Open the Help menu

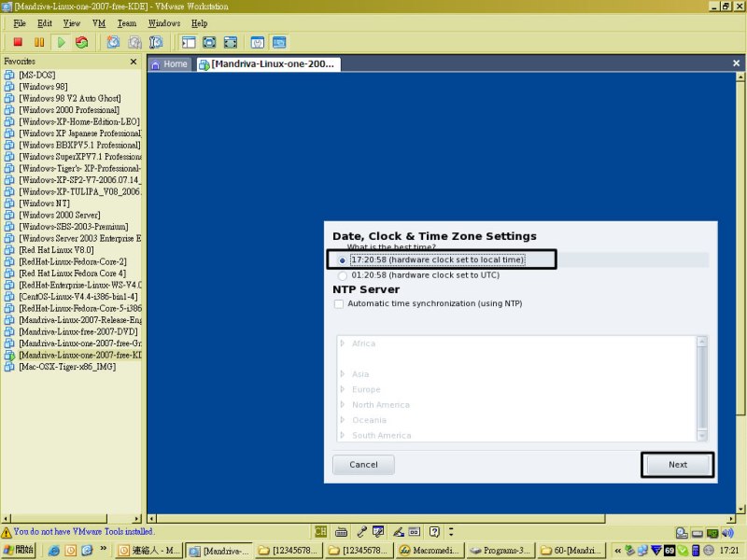click(200, 23)
